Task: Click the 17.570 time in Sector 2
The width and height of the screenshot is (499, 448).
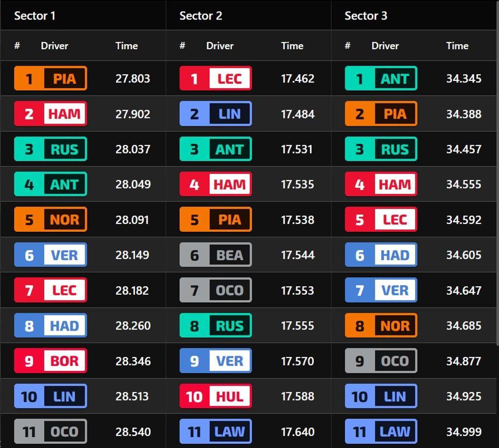Action: coord(298,361)
